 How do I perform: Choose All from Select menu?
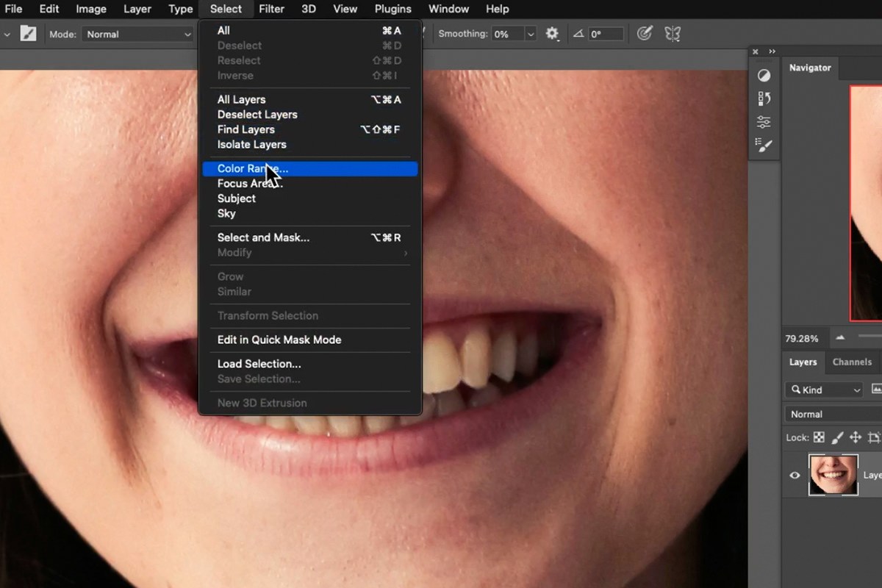pyautogui.click(x=309, y=30)
